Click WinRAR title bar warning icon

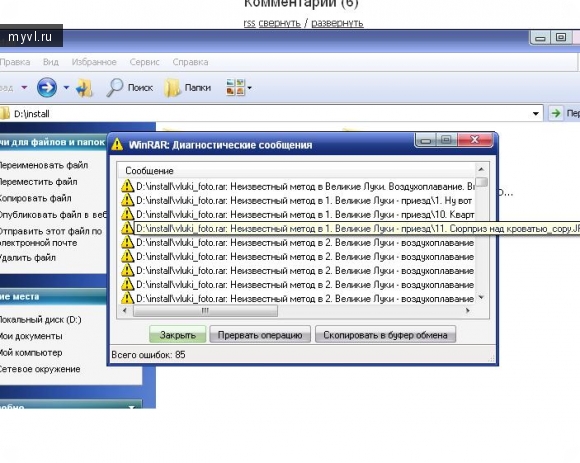pos(117,144)
